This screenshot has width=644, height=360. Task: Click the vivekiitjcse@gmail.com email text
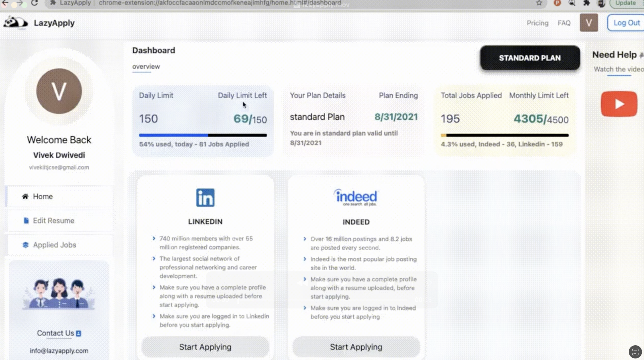coord(59,167)
